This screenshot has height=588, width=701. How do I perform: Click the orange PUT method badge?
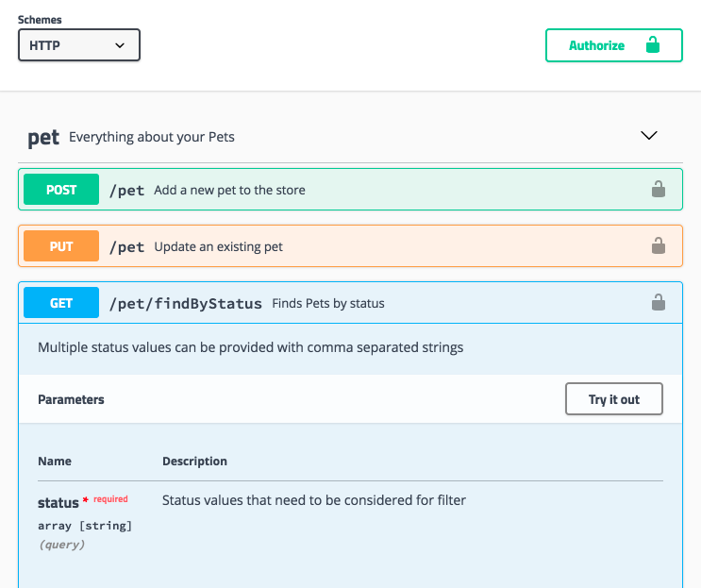(x=61, y=246)
